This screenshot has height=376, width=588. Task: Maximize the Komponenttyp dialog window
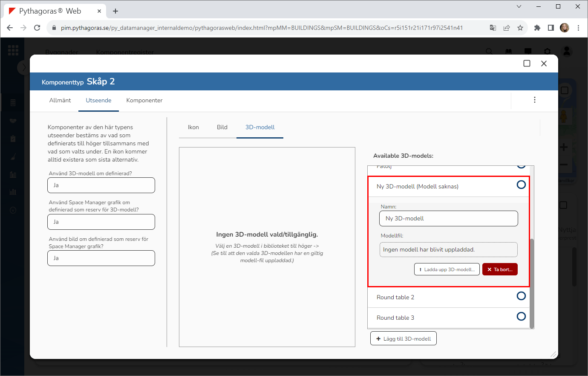click(x=527, y=64)
